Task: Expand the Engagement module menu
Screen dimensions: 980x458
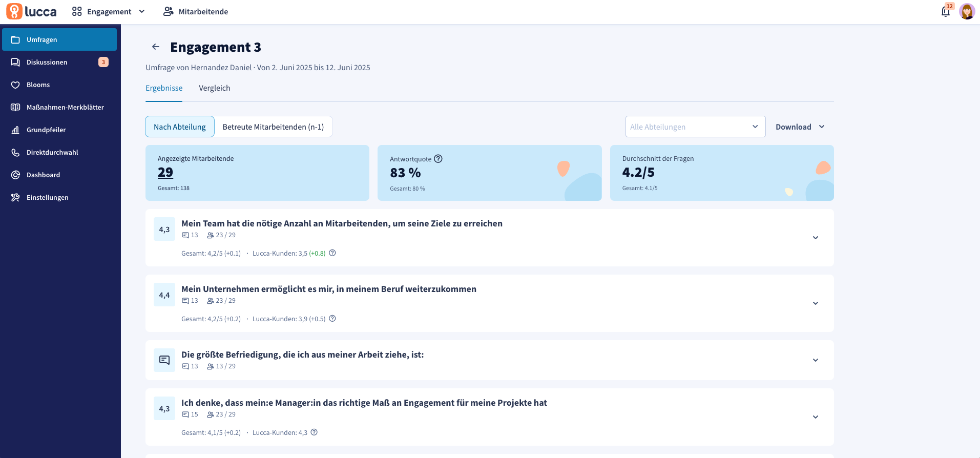Action: (x=109, y=11)
